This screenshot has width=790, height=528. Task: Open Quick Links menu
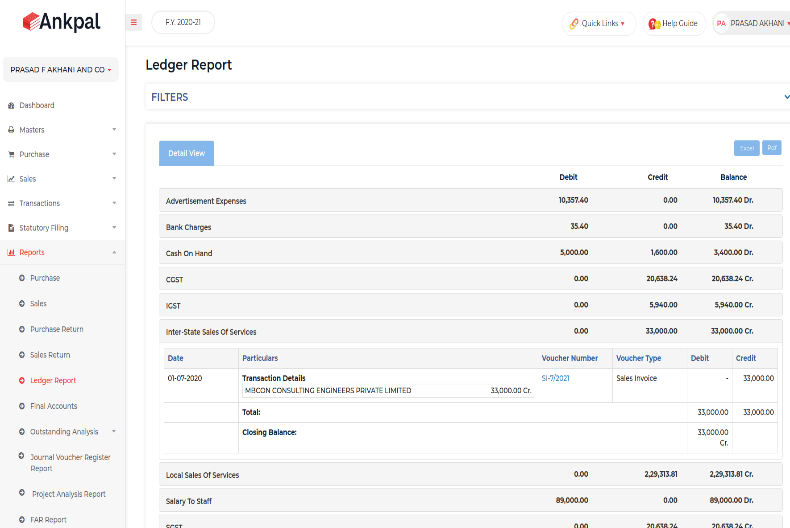[598, 23]
